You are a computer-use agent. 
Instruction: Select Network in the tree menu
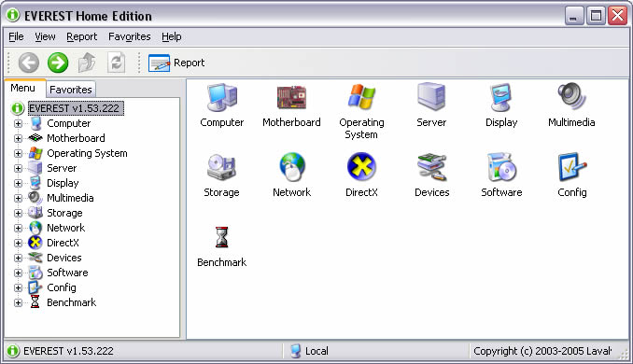tap(65, 228)
